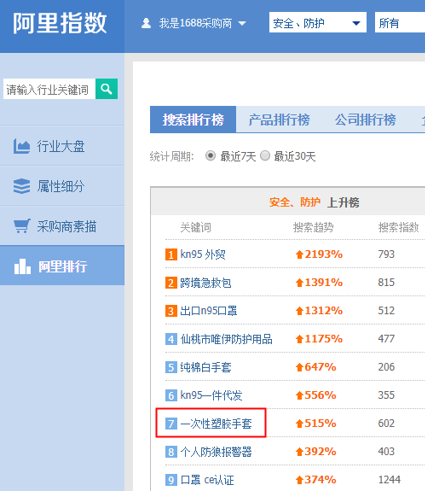
Task: Click the green search magnifier button
Action: tap(107, 89)
